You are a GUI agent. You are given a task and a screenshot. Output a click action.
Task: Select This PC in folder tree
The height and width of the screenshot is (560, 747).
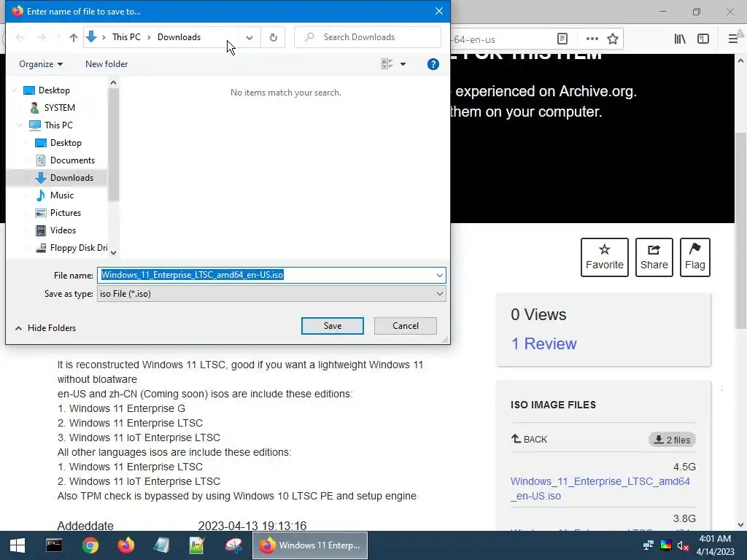[58, 125]
